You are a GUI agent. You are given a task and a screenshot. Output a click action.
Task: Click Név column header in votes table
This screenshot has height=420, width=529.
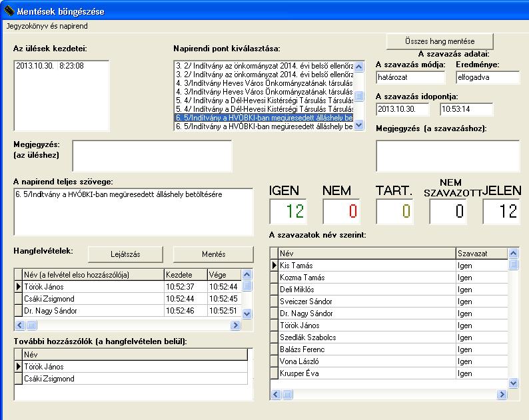pos(366,254)
